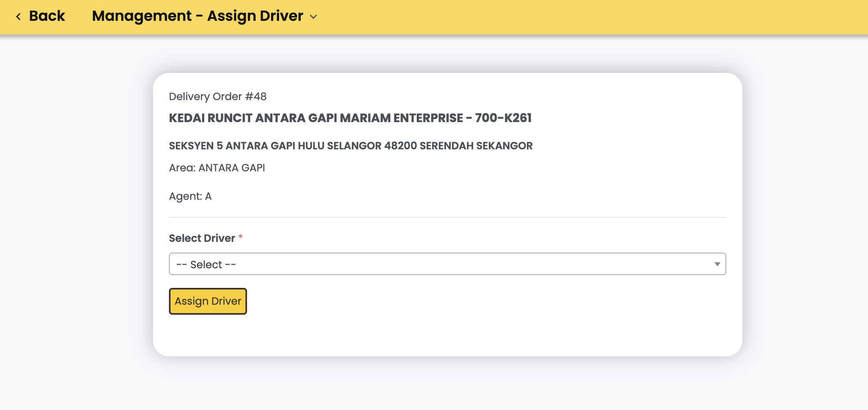Expand the chevron beside the Assign Driver title
The width and height of the screenshot is (868, 410).
coord(313,17)
